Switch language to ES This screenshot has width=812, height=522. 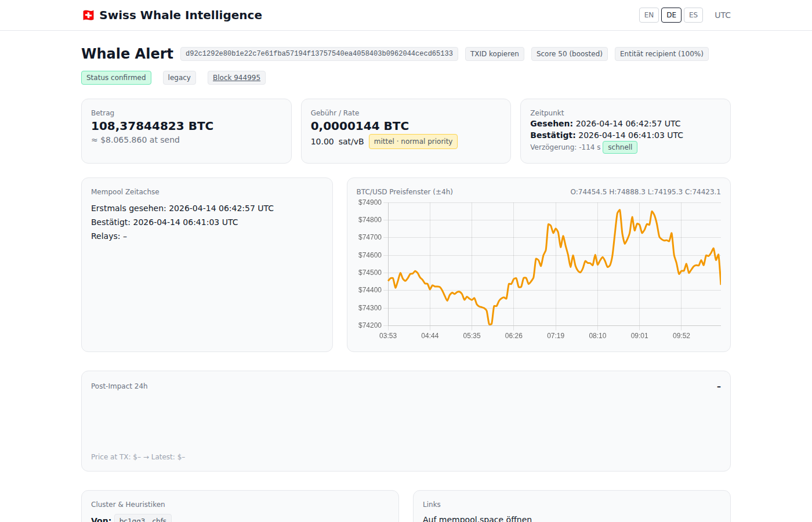(693, 15)
